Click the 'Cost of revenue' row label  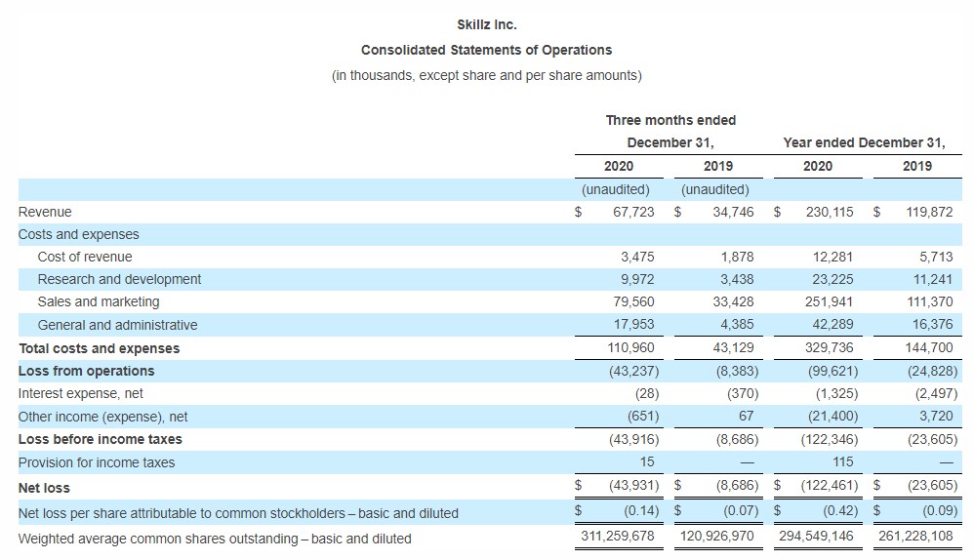point(85,257)
